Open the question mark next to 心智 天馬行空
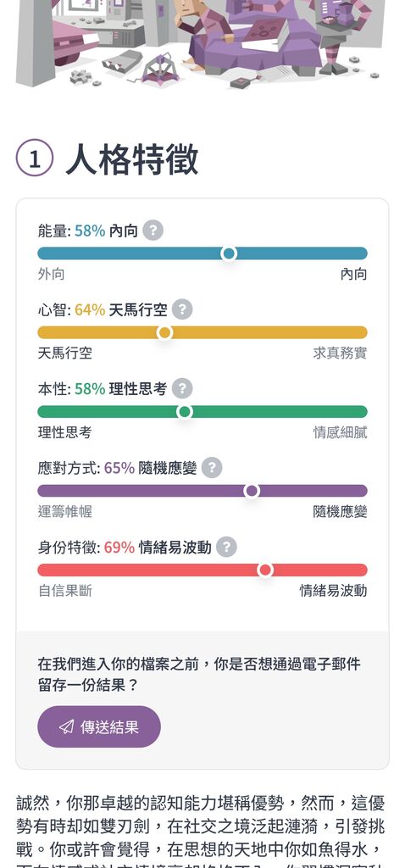 (x=182, y=309)
